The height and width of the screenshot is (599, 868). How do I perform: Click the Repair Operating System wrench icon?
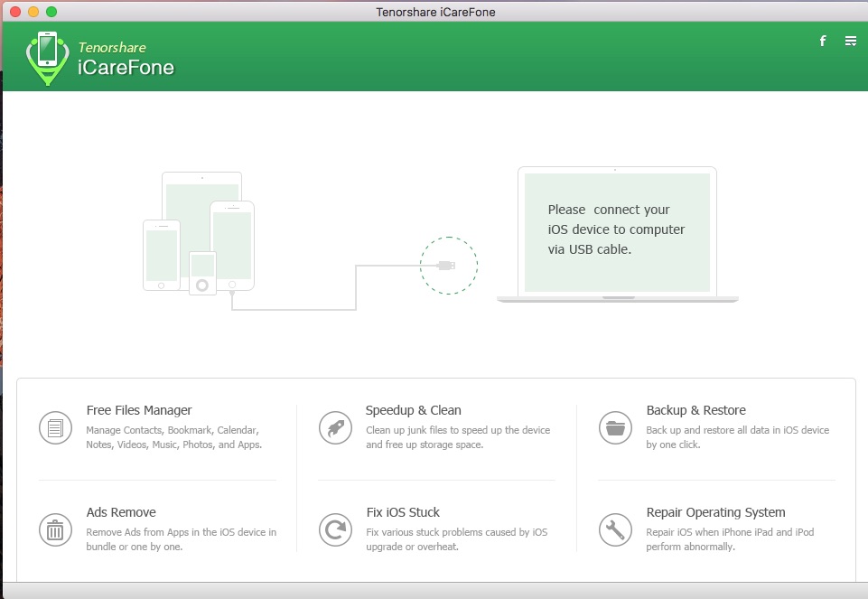pyautogui.click(x=616, y=529)
